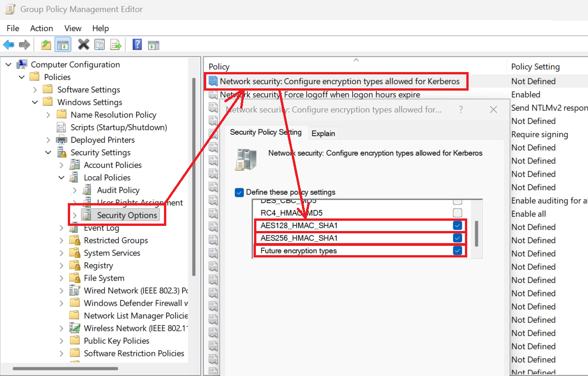The image size is (588, 376).
Task: Expand the Account Policies tree node
Action: (62, 165)
